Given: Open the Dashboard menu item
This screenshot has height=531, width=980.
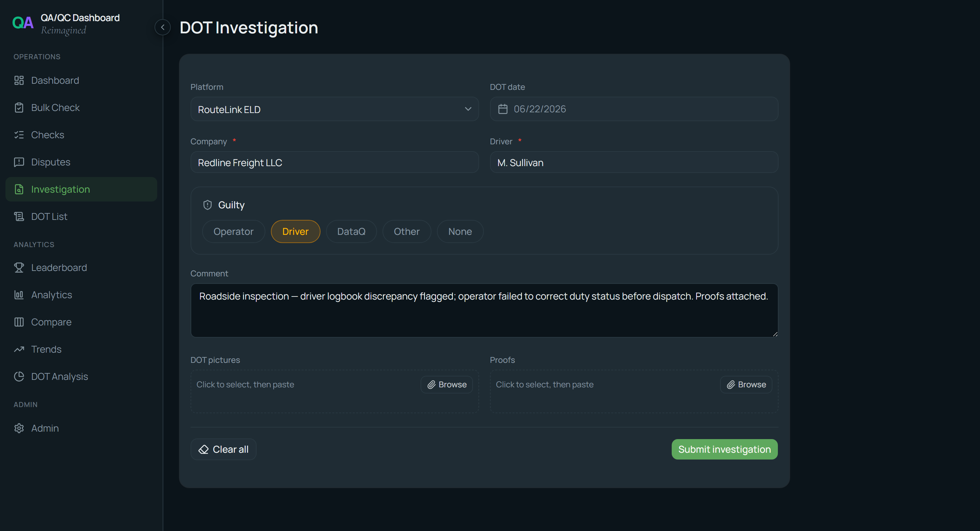Looking at the screenshot, I should pos(81,80).
